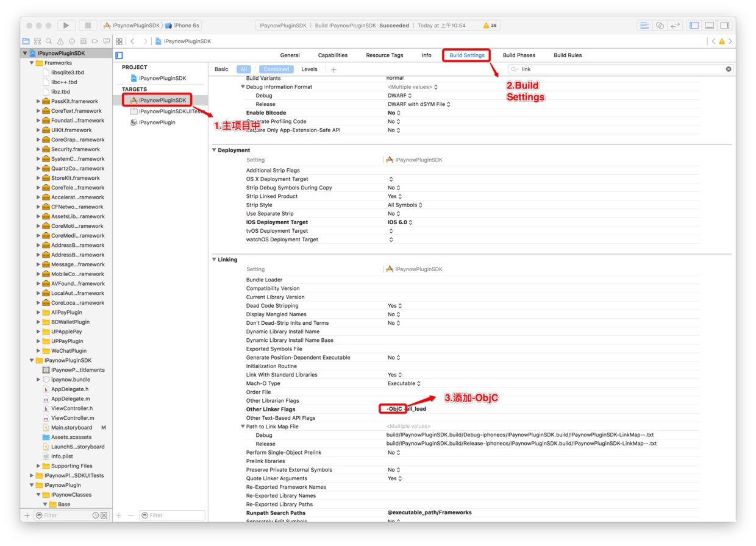Image resolution: width=756 pixels, height=546 pixels.
Task: Switch to Version editor
Action: (x=675, y=26)
